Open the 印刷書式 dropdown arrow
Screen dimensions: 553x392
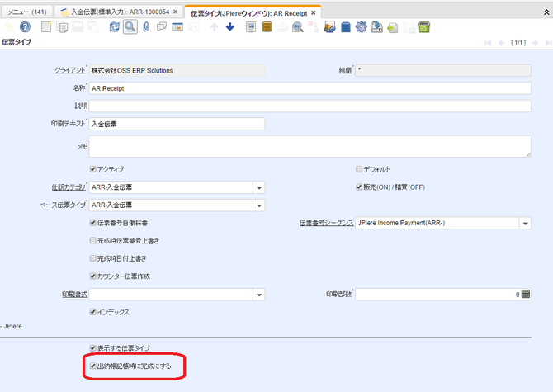259,295
